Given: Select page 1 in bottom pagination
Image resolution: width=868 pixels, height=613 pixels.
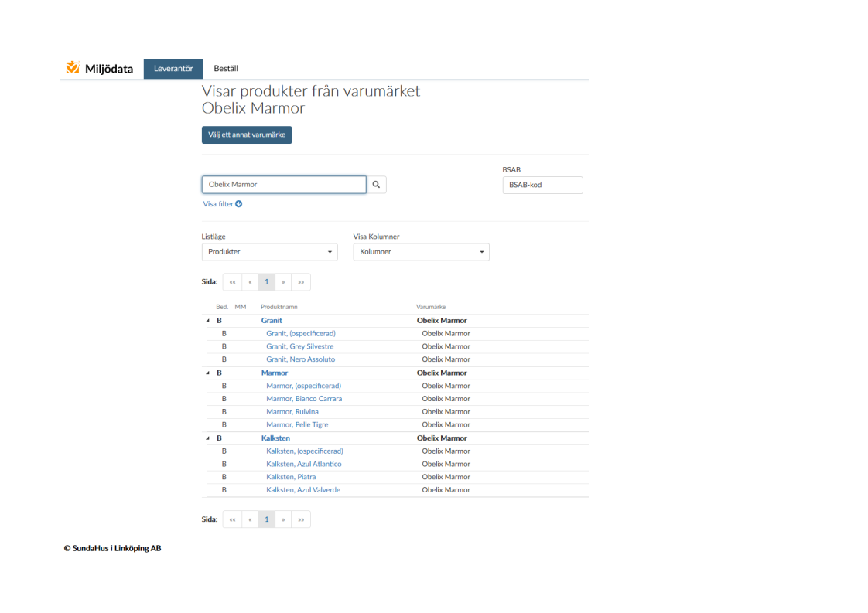Looking at the screenshot, I should [x=267, y=519].
